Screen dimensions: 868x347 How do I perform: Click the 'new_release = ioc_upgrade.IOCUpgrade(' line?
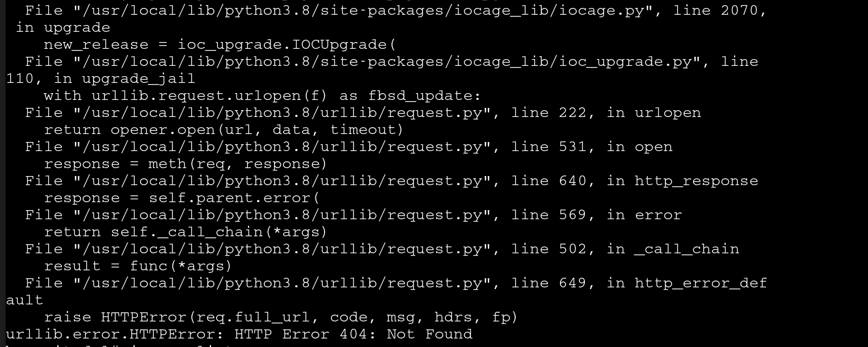[x=220, y=45]
